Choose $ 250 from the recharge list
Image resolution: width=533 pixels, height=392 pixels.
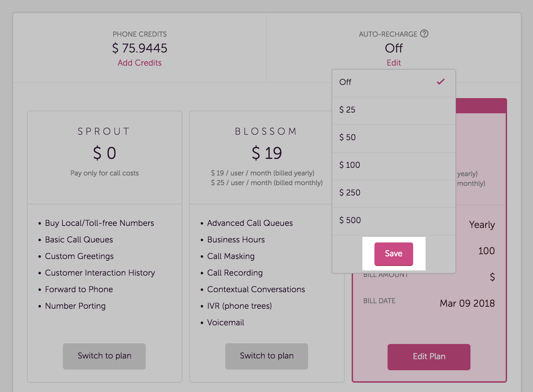350,193
